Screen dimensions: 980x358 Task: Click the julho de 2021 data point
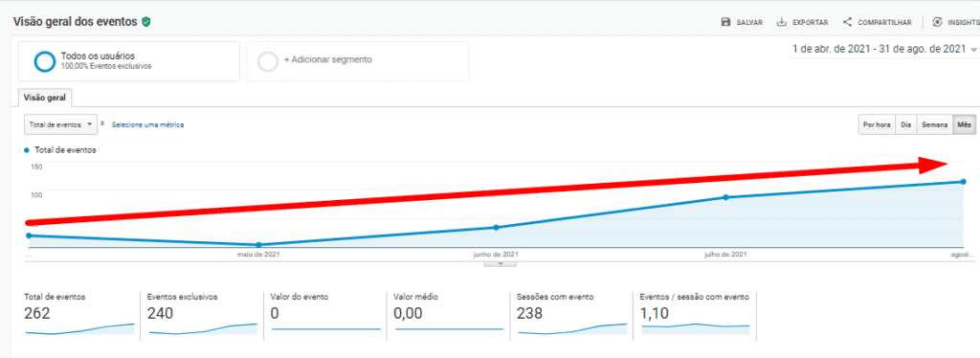pyautogui.click(x=725, y=197)
